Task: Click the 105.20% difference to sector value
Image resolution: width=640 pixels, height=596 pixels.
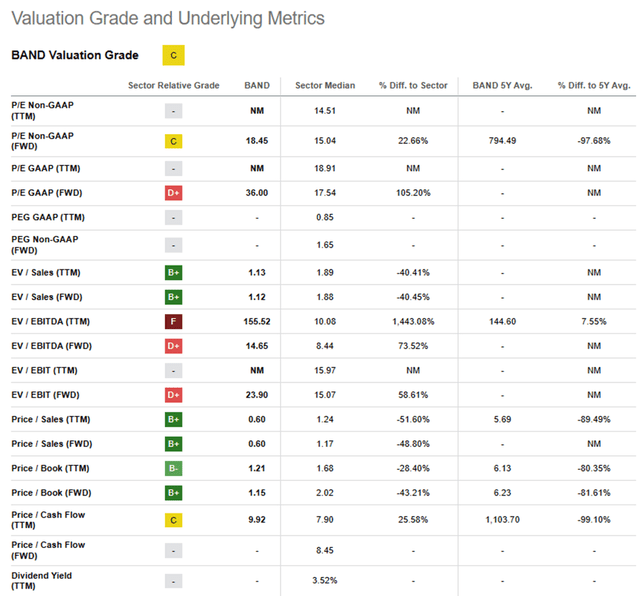Action: click(413, 193)
